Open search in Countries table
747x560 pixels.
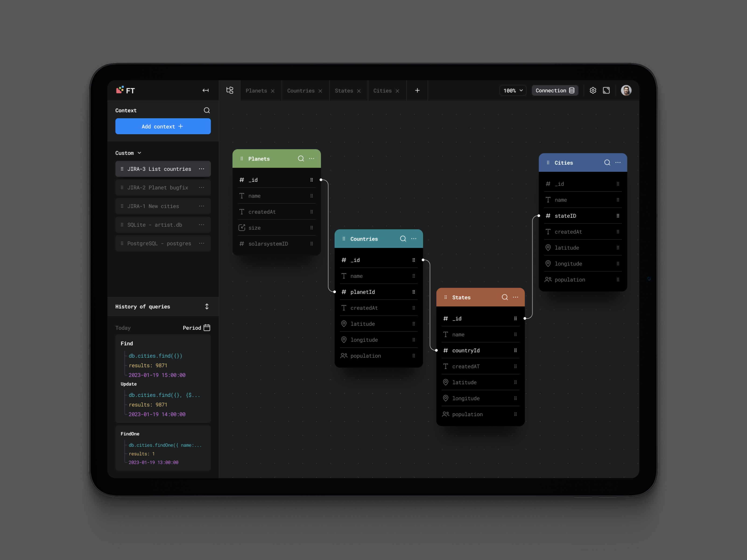[402, 238]
